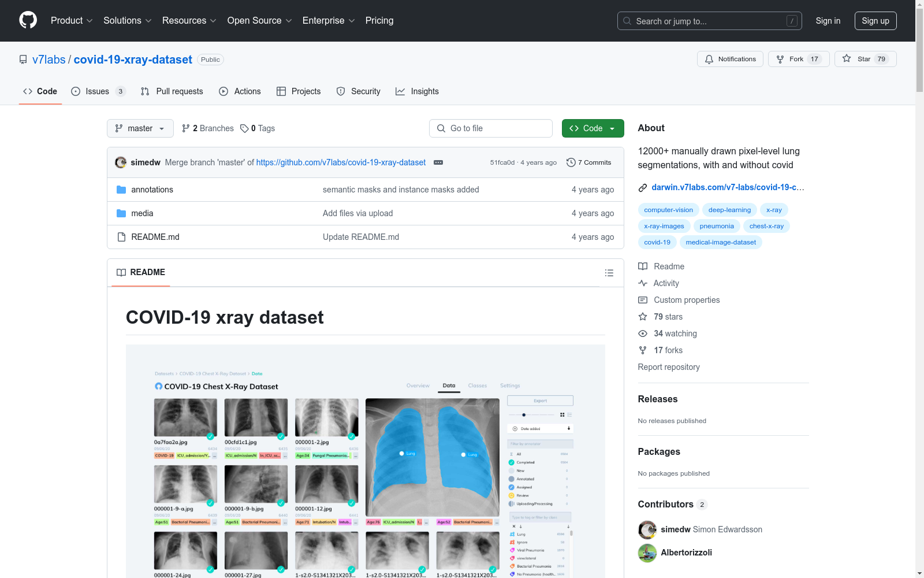924x578 pixels.
Task: Open the Security tab
Action: point(358,91)
